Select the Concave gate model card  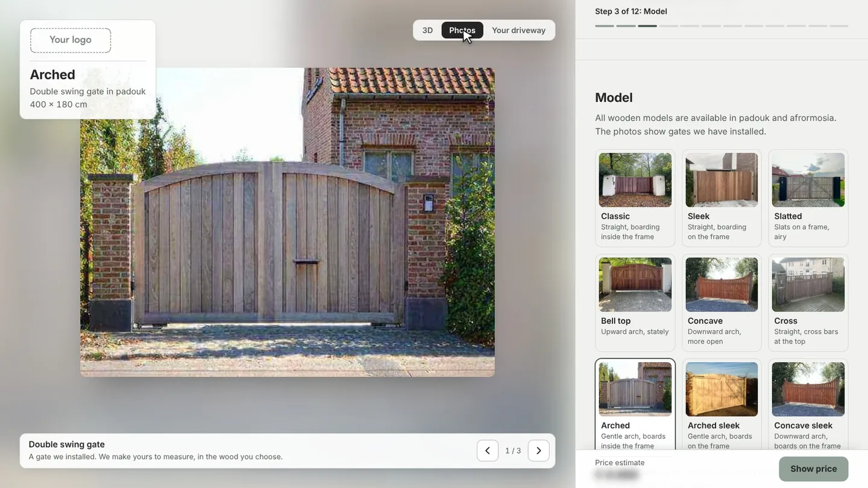click(x=722, y=302)
